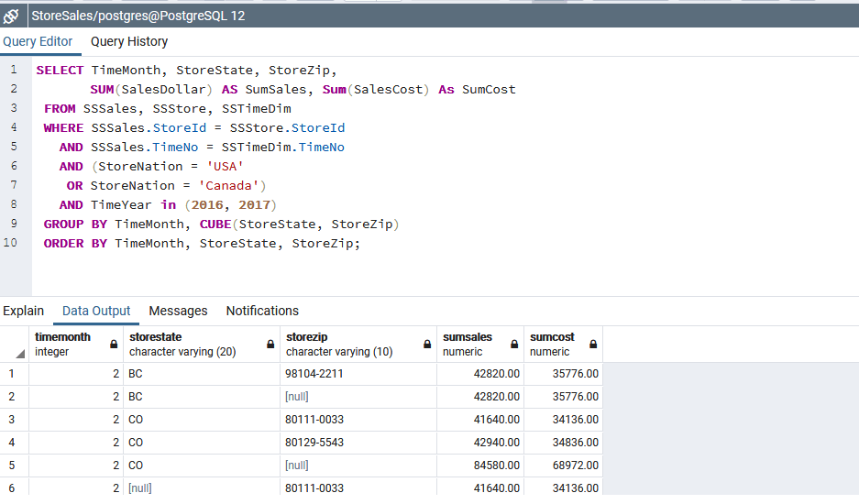The image size is (859, 504).
Task: Click the cell containing 98104-2211
Action: click(316, 374)
